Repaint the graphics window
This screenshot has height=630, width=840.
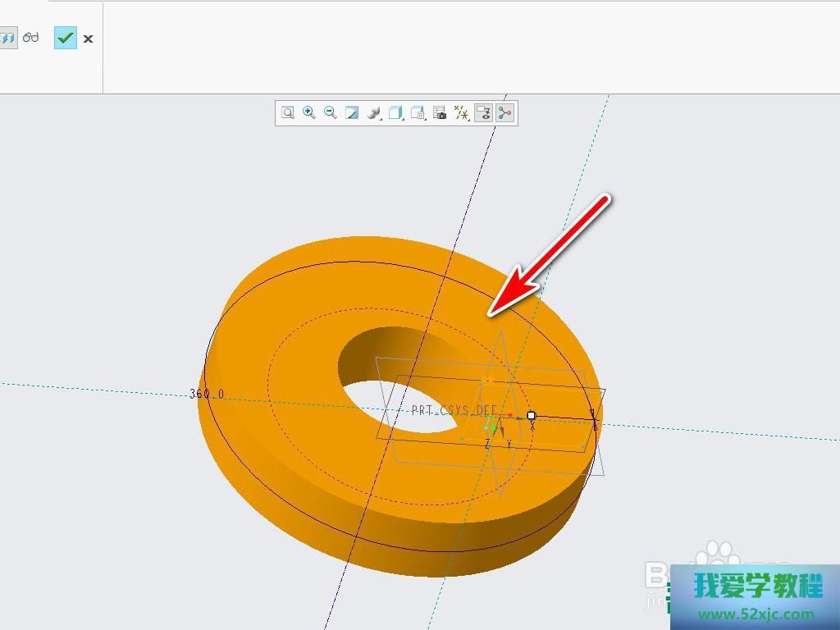[352, 113]
